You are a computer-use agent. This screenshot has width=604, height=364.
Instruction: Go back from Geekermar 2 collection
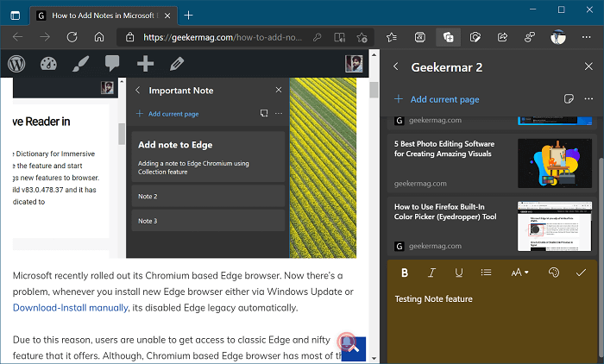click(395, 66)
